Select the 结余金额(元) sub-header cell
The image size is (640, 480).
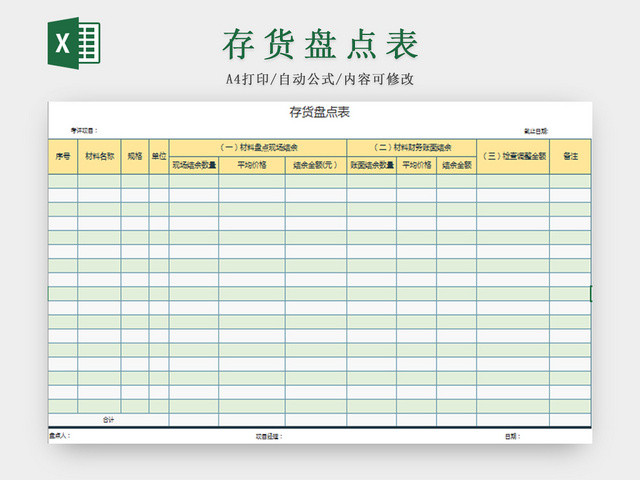pos(316,165)
